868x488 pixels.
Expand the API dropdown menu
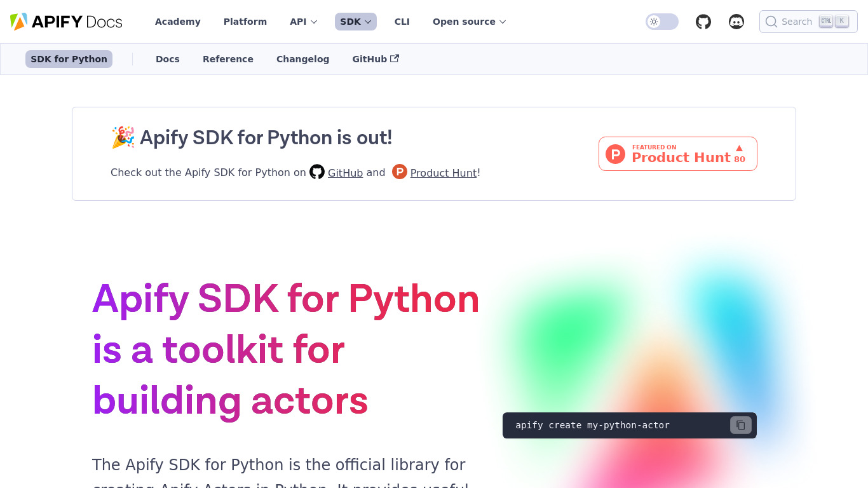[304, 22]
